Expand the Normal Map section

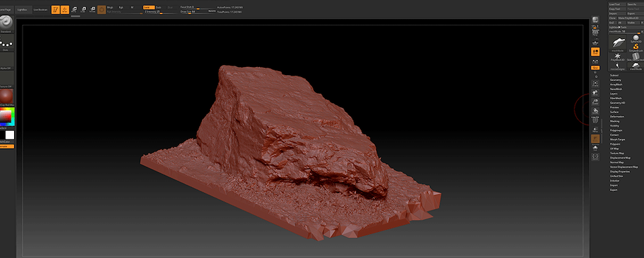point(617,162)
